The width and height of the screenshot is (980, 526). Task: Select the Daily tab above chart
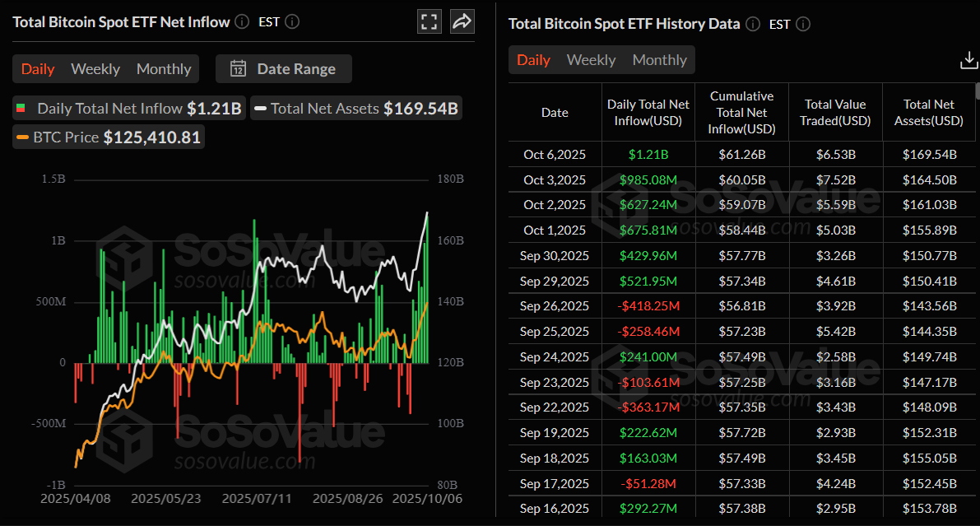click(x=38, y=69)
